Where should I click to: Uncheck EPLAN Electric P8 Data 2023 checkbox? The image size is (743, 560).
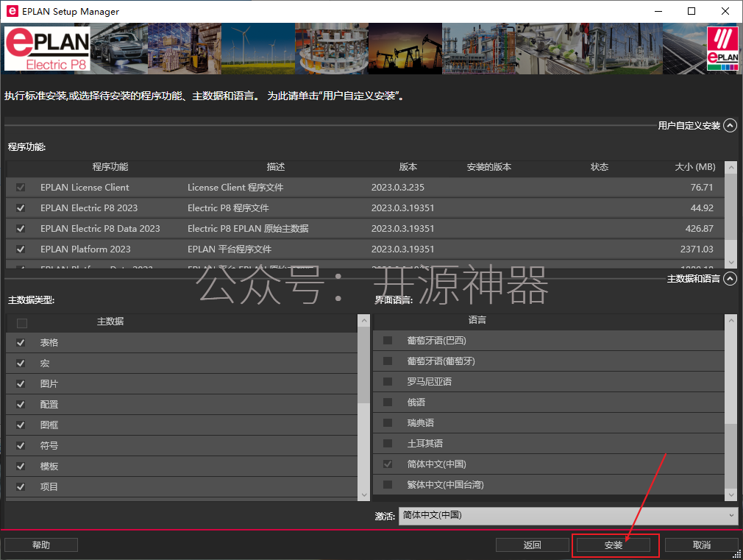21,229
